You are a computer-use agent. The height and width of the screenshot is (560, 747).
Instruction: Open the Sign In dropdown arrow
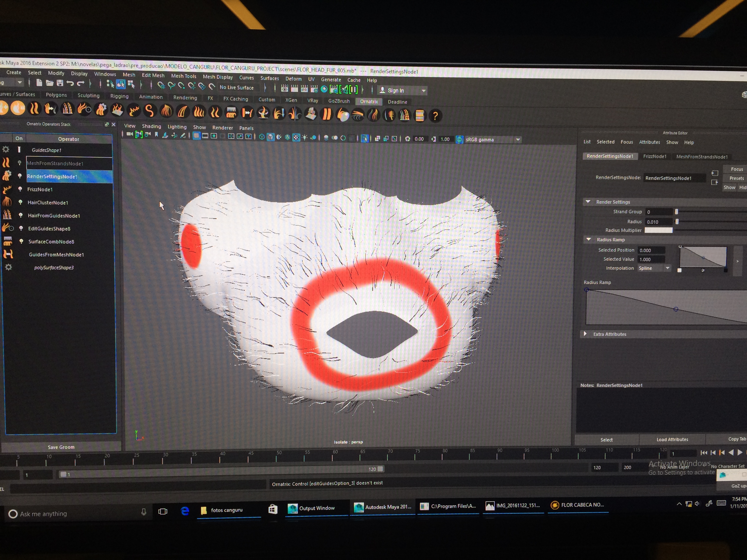point(423,91)
